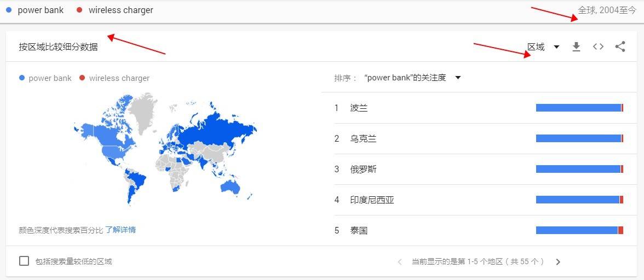Check 包括搜索量较低的区域 checkbox
Image resolution: width=644 pixels, height=280 pixels.
tap(24, 261)
